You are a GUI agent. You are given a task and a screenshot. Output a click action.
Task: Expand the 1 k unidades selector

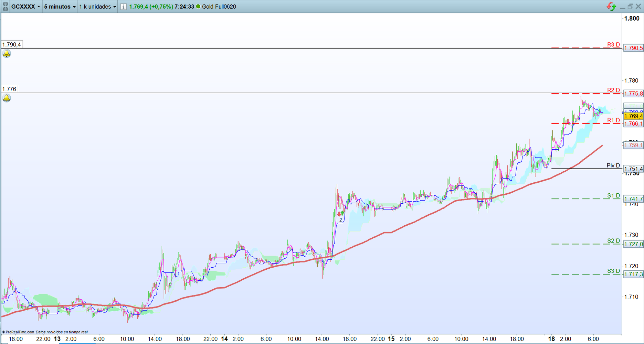coord(98,7)
